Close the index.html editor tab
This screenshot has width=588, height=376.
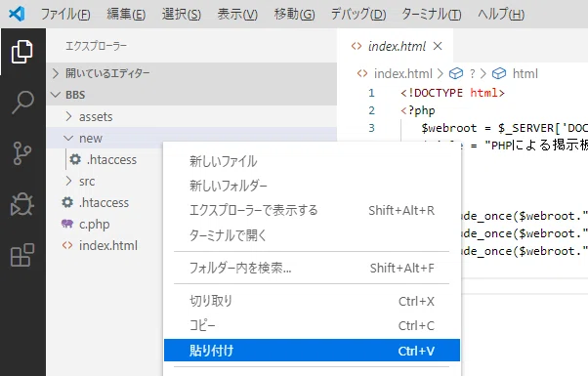click(x=438, y=46)
